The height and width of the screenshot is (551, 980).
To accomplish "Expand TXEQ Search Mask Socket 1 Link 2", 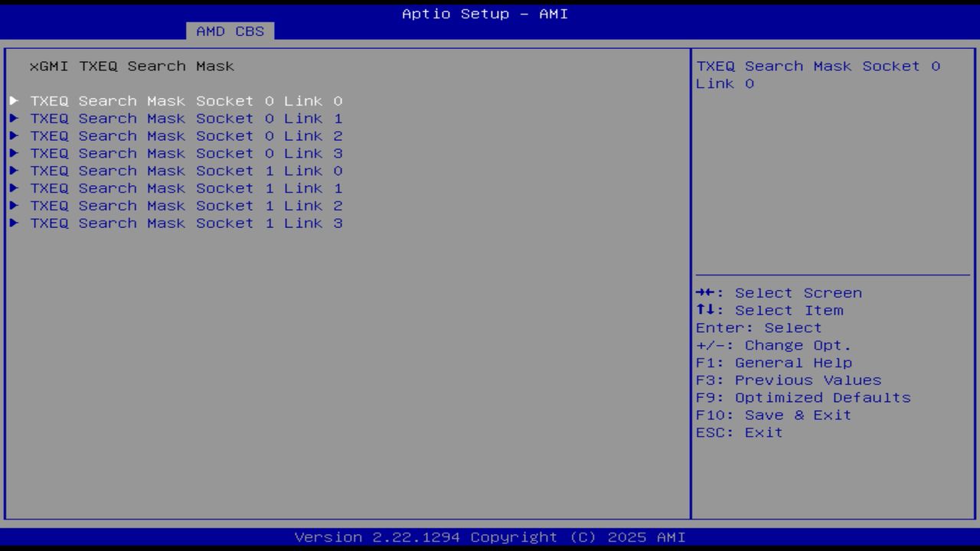I will point(186,205).
